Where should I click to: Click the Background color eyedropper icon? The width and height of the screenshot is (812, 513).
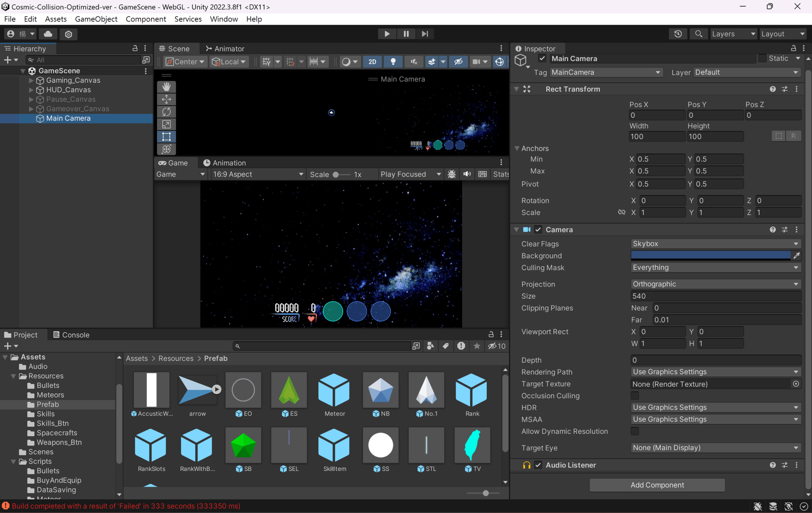(x=796, y=256)
